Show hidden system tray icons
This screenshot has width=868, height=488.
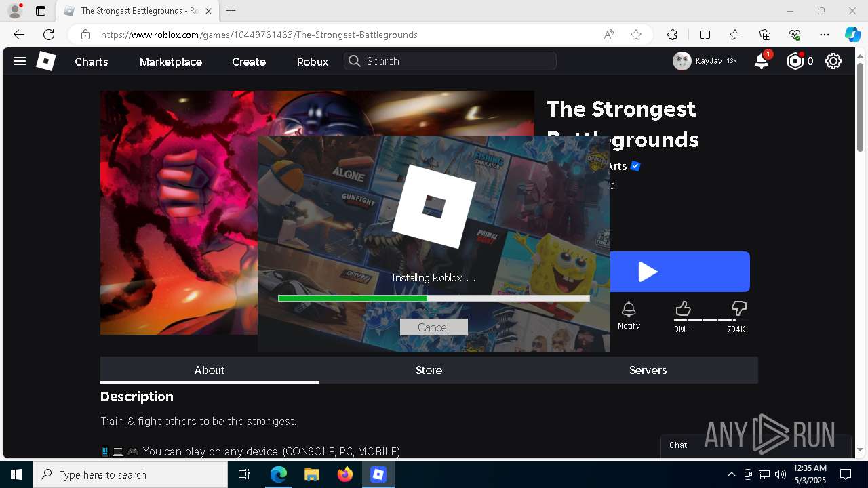click(731, 474)
